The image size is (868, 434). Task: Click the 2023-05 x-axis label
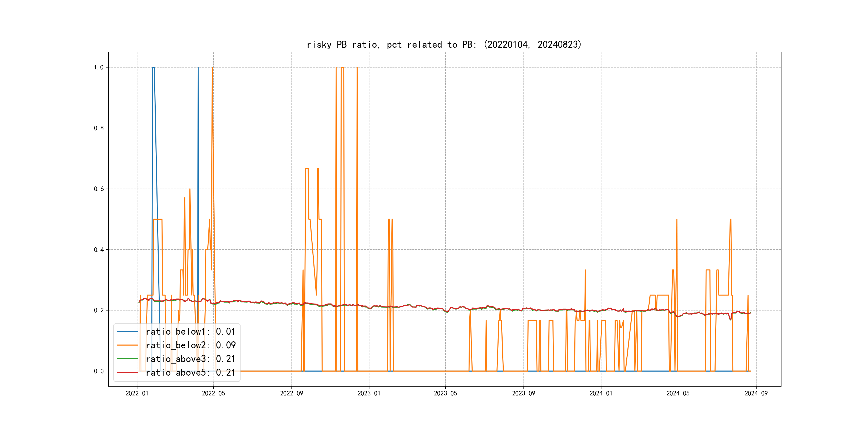point(445,393)
